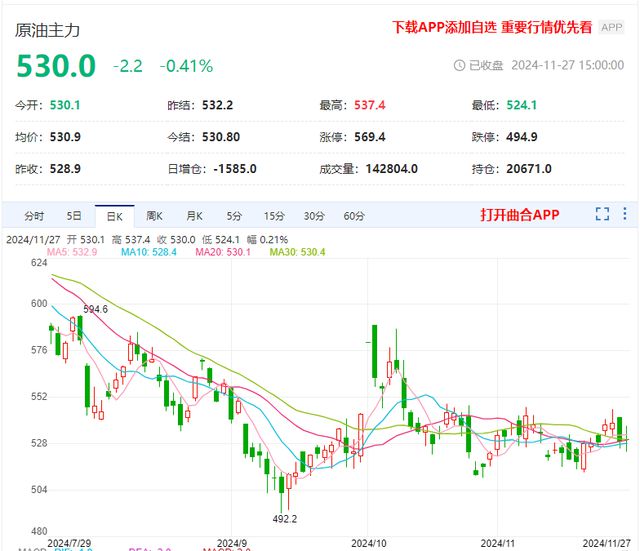Switch to the 30分 interval tab
This screenshot has height=551, width=640.
[314, 216]
